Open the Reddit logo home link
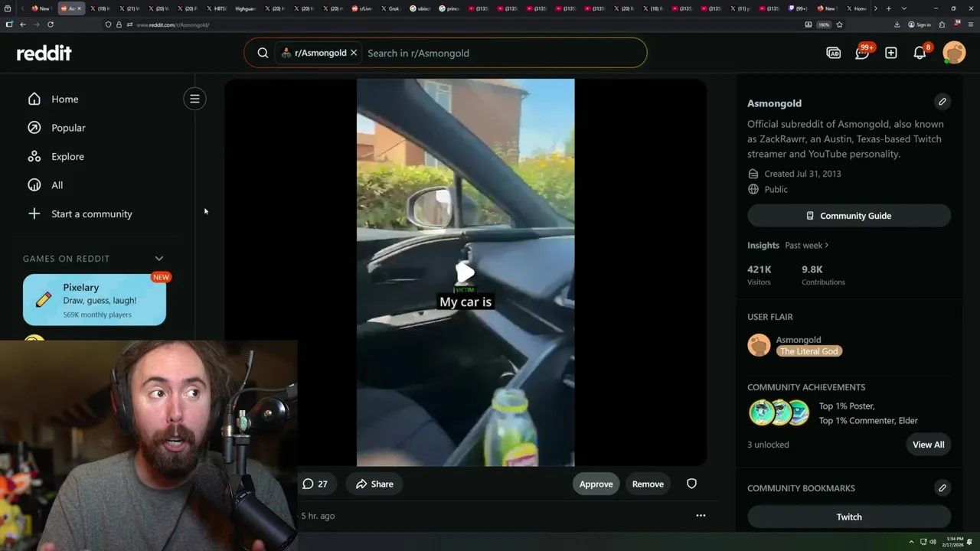980x551 pixels. 44,53
